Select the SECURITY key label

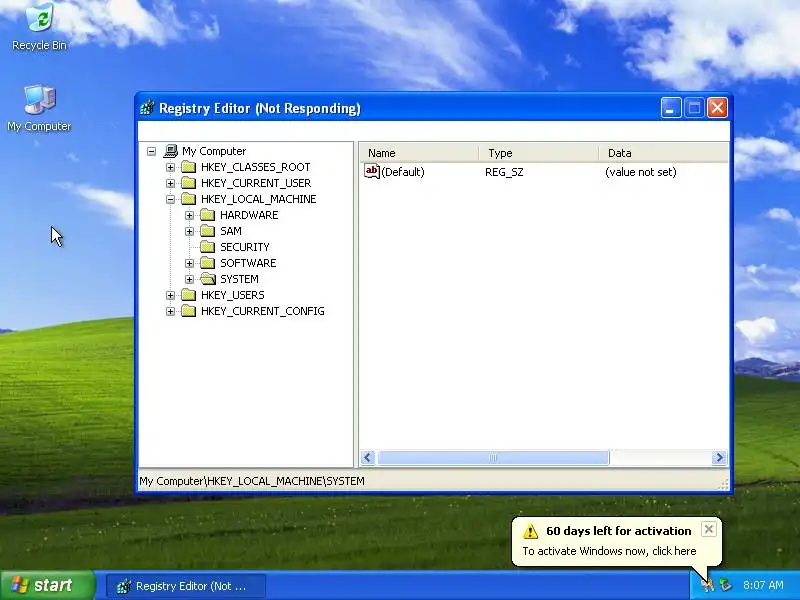click(245, 247)
